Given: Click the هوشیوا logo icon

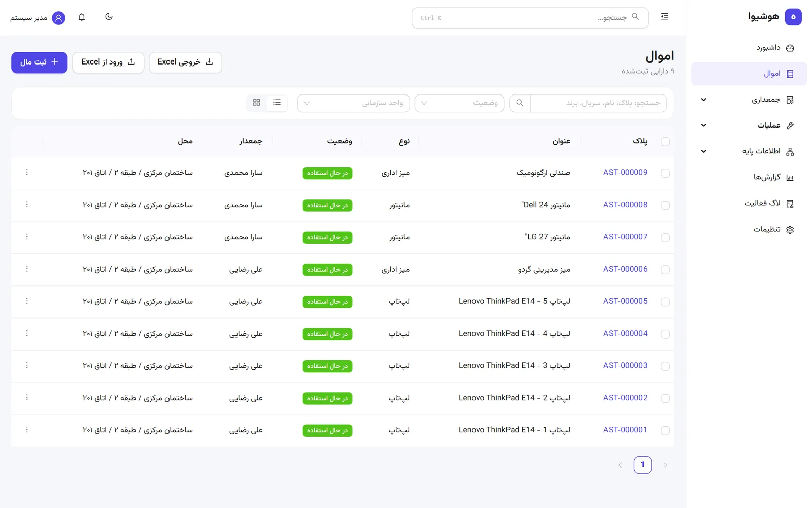Looking at the screenshot, I should 793,17.
